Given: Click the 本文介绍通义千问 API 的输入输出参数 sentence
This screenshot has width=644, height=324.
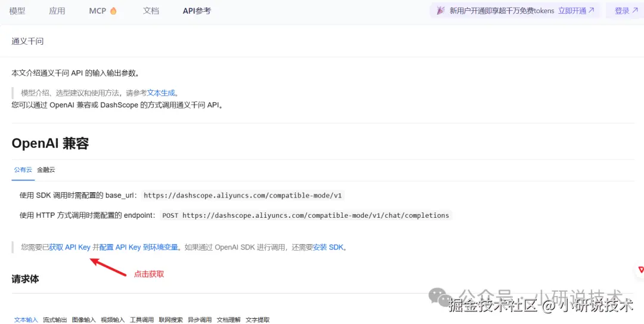Looking at the screenshot, I should click(75, 73).
